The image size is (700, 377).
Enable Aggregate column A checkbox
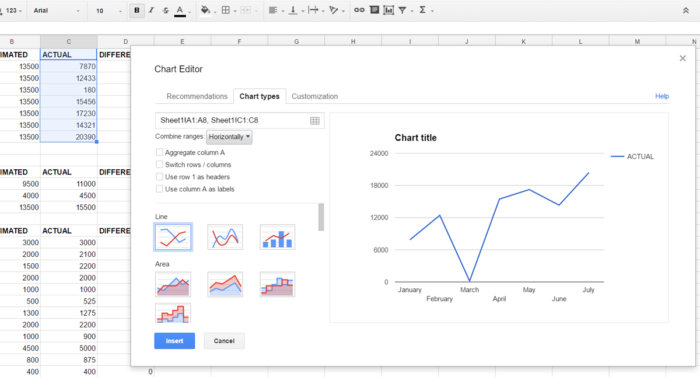click(159, 152)
